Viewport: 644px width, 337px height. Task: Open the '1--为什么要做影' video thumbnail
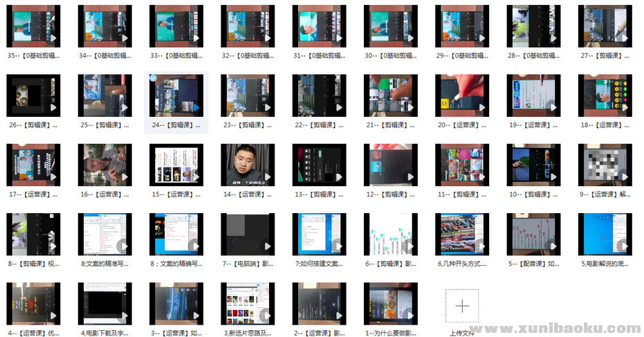(390, 303)
